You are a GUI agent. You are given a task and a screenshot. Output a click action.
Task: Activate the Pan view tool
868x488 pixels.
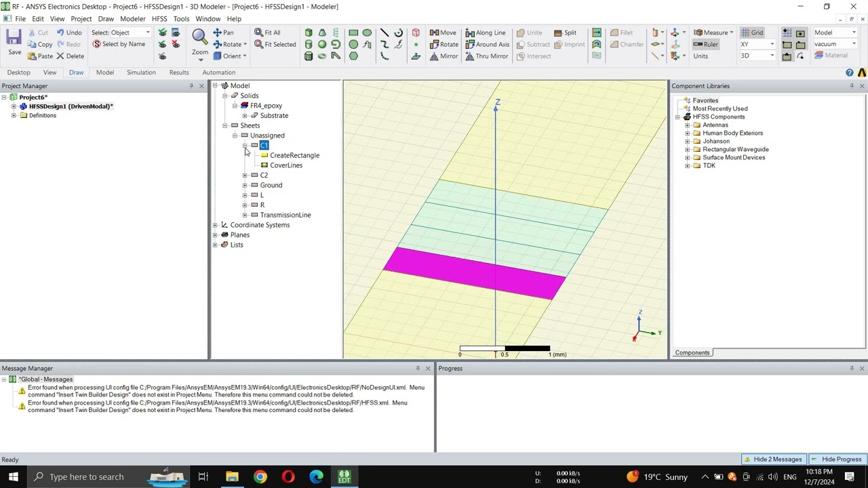(x=223, y=33)
